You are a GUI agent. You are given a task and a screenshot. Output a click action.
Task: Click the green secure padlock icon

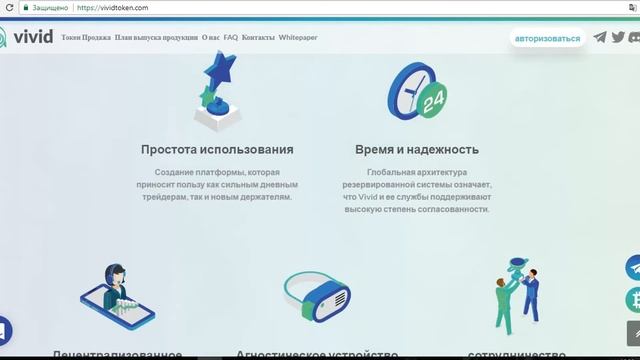(26, 7)
